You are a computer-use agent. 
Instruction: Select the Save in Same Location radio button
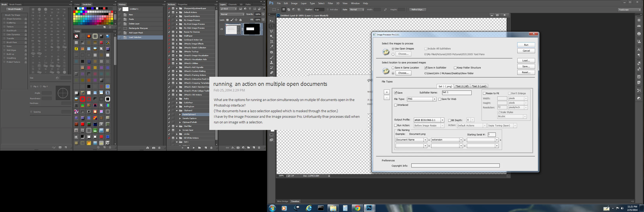pyautogui.click(x=393, y=68)
